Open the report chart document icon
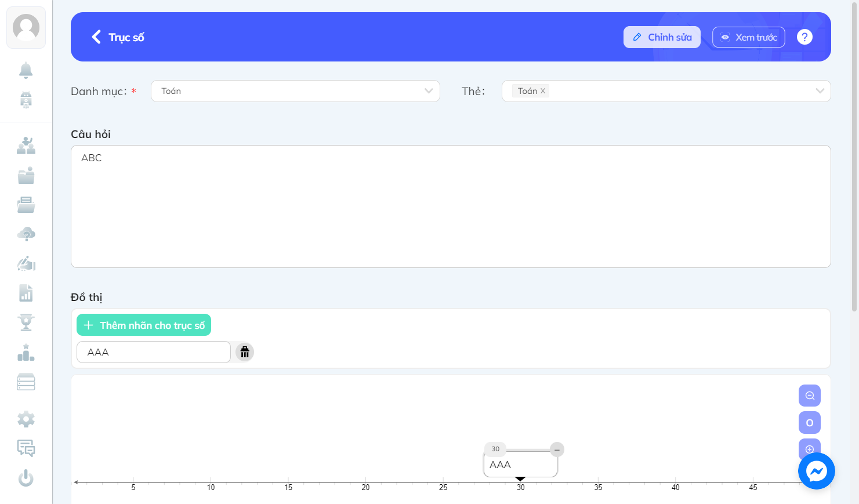The width and height of the screenshot is (859, 504). 26,293
